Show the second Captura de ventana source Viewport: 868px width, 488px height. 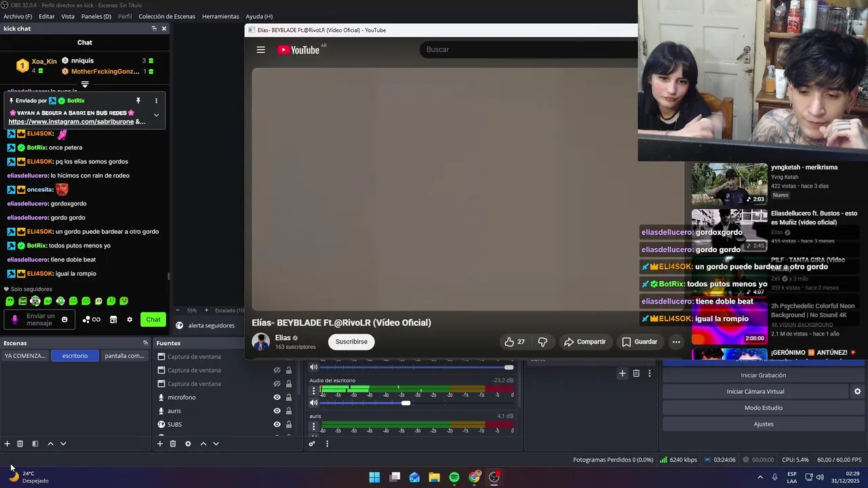pos(277,371)
